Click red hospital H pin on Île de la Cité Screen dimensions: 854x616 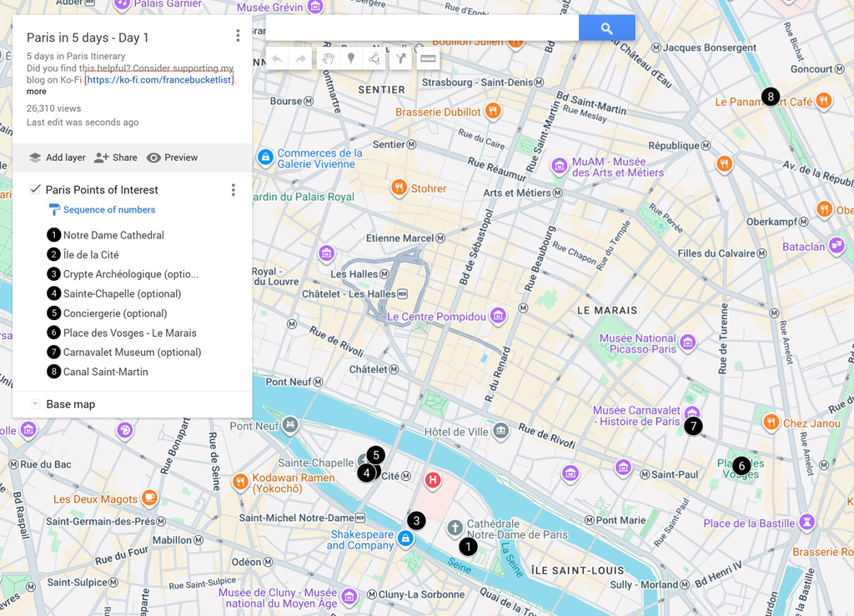[433, 480]
